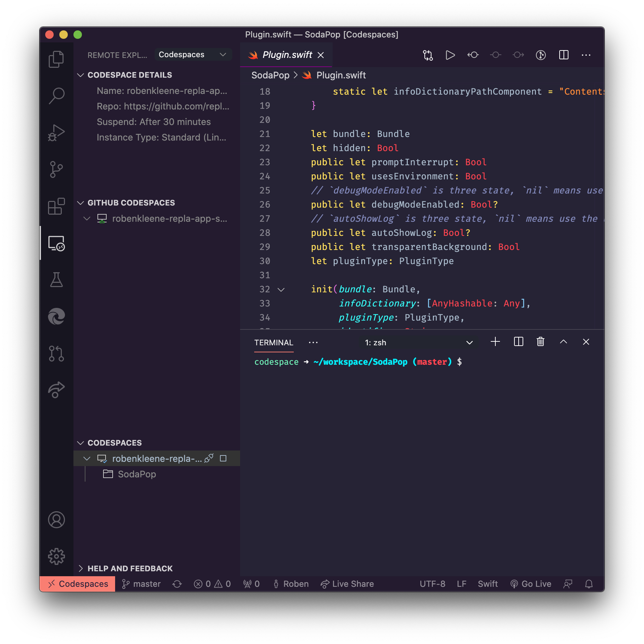
Task: Run the Plugin.swift file with the play icon
Action: (x=450, y=55)
